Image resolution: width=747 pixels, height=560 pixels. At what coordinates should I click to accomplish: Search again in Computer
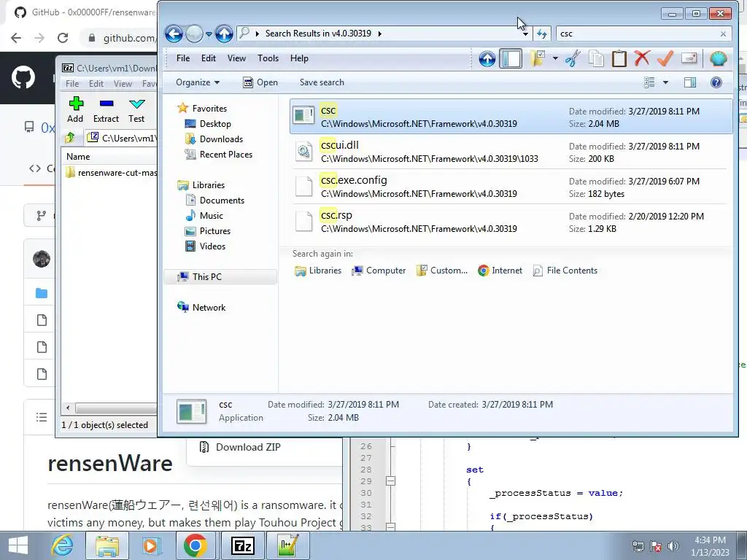[x=379, y=271]
